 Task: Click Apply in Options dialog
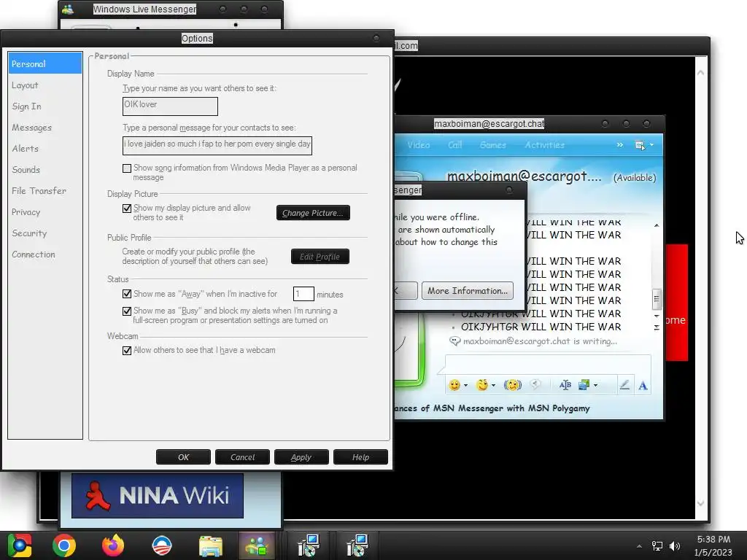coord(301,457)
